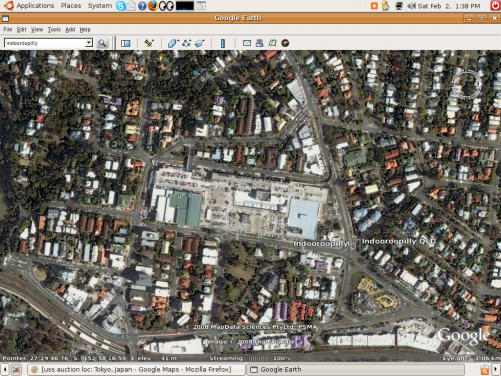Open the Ubuntu Applications menu

click(x=35, y=6)
